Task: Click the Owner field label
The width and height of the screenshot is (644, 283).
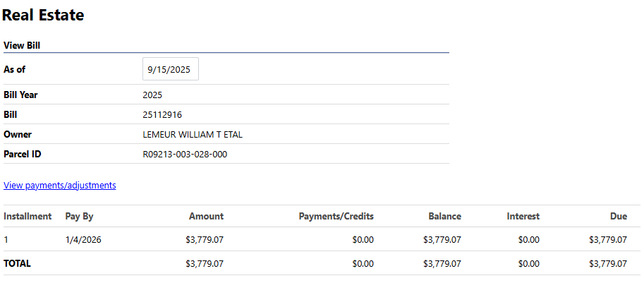Action: coord(18,134)
